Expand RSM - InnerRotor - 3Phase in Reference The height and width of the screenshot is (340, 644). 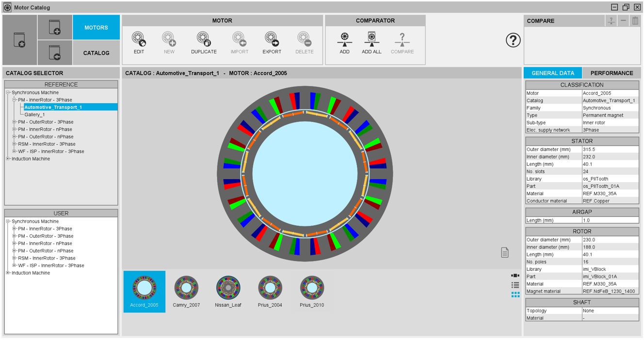[x=14, y=144]
